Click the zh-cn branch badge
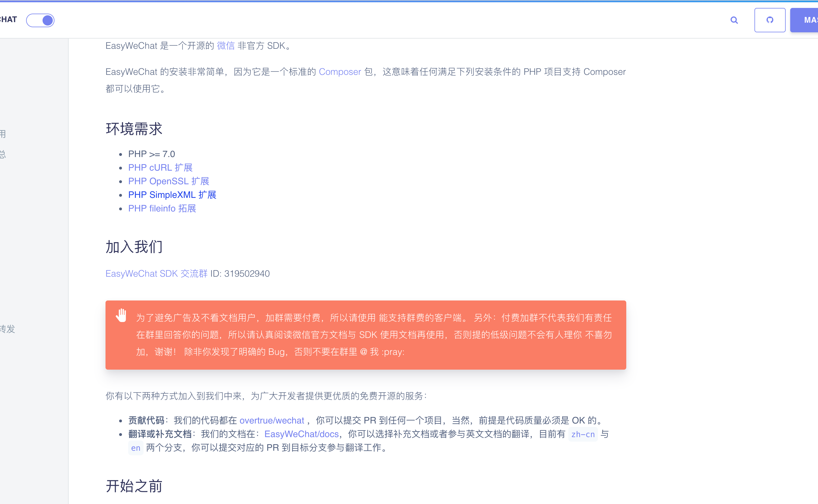The image size is (818, 504). (583, 434)
